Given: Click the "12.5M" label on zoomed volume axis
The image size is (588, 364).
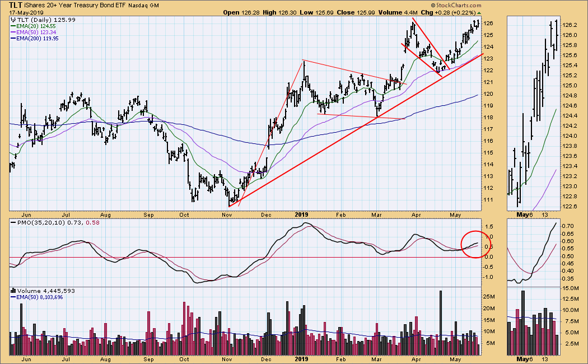Looking at the screenshot, I should click(571, 299).
